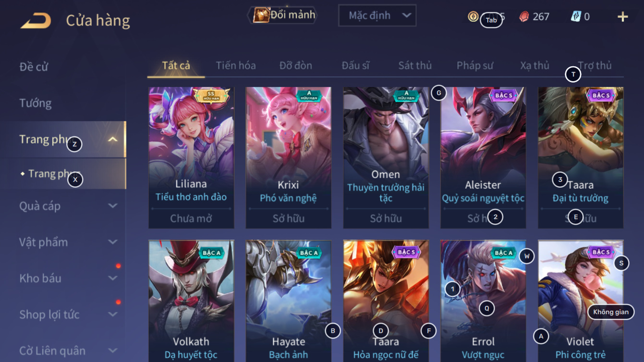Switch to the Sát thủ tab
This screenshot has height=362, width=644.
[415, 65]
